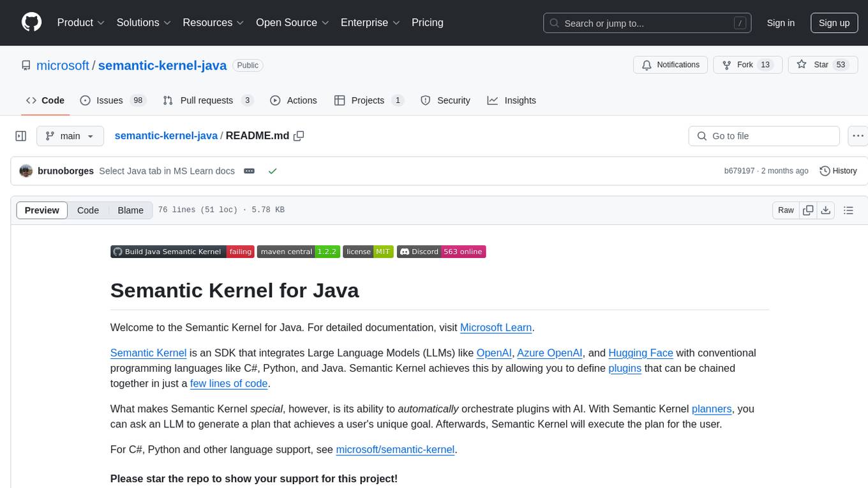This screenshot has height=488, width=868.
Task: Follow the microsoft/semantic-kernel link
Action: tap(395, 450)
